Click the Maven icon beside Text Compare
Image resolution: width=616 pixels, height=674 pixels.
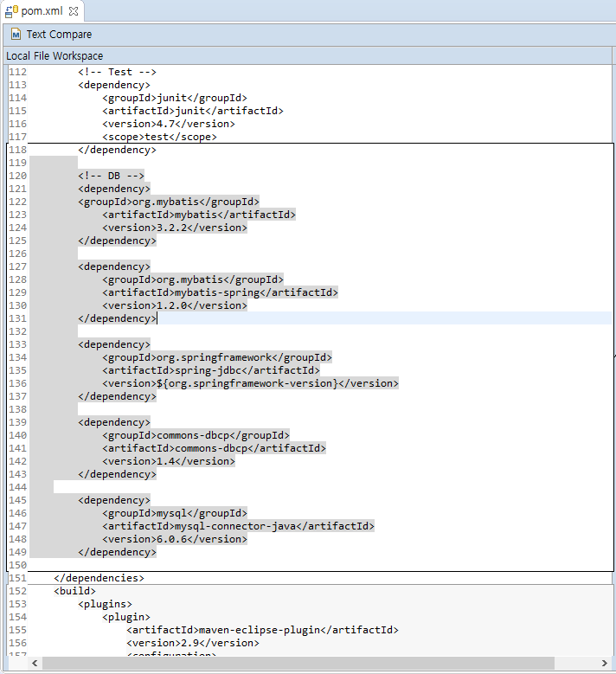pos(15,35)
